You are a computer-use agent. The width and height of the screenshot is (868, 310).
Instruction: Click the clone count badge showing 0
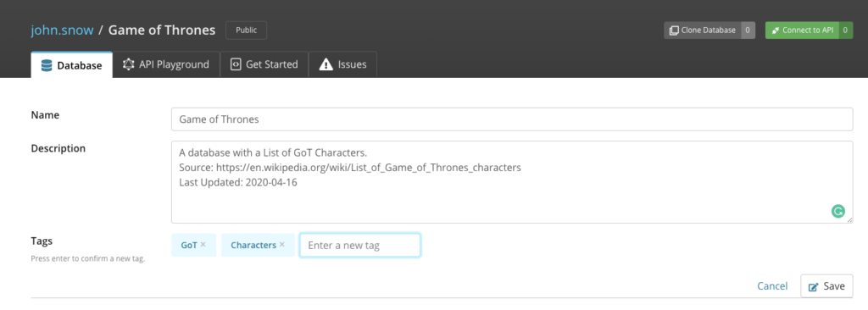[748, 30]
